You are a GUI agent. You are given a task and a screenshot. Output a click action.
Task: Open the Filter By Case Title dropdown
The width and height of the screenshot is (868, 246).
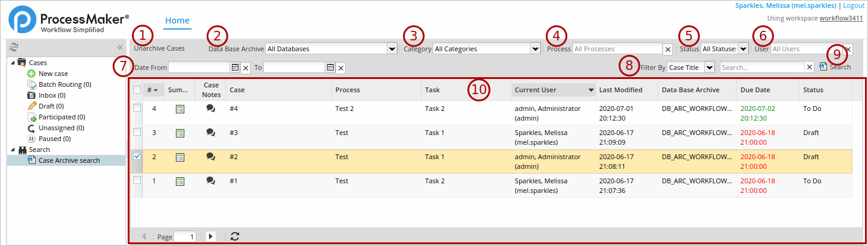click(710, 68)
